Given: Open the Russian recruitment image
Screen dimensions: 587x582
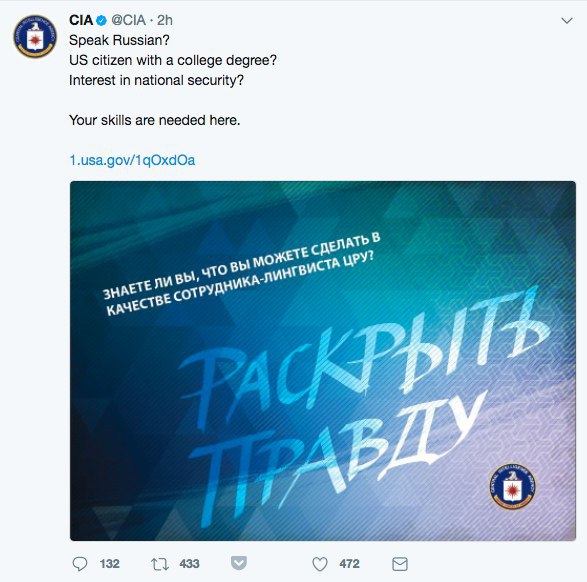Looking at the screenshot, I should [x=323, y=361].
